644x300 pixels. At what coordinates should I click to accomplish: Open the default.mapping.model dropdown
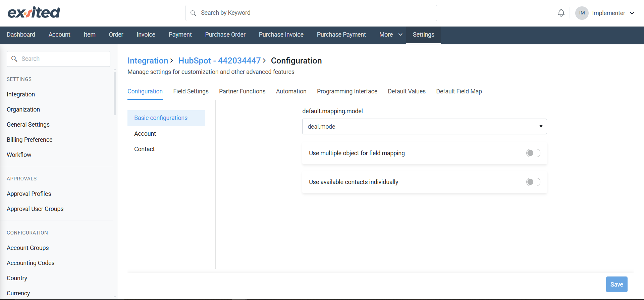[x=424, y=127]
